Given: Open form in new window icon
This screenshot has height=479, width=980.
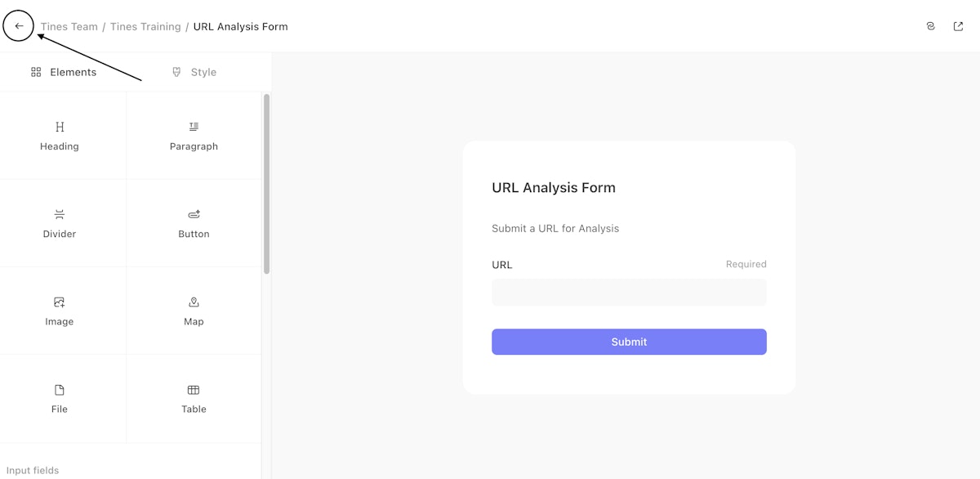Looking at the screenshot, I should pyautogui.click(x=959, y=26).
